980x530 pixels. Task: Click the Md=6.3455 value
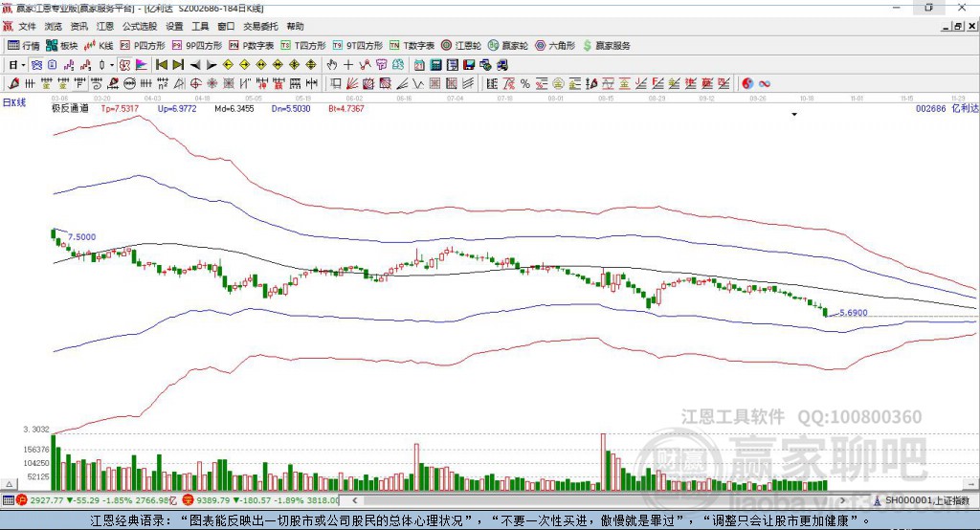tap(234, 109)
